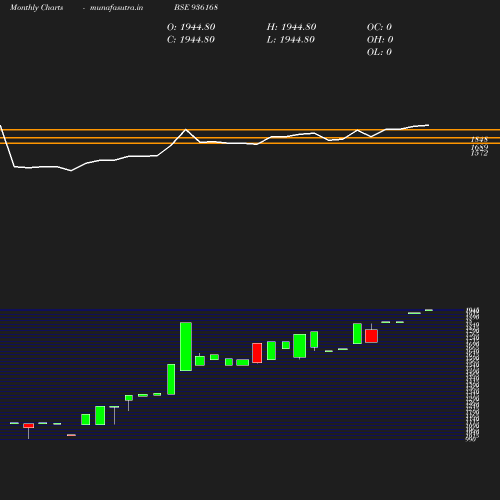This screenshot has width=500, height=500.
Task: Select the "OC: 0" readout
Action: pyautogui.click(x=379, y=27)
